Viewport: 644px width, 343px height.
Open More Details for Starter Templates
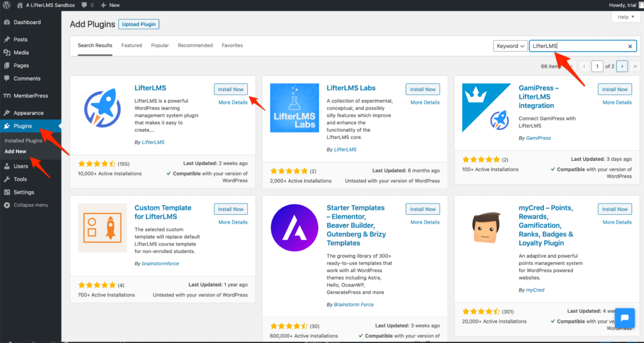(x=425, y=222)
